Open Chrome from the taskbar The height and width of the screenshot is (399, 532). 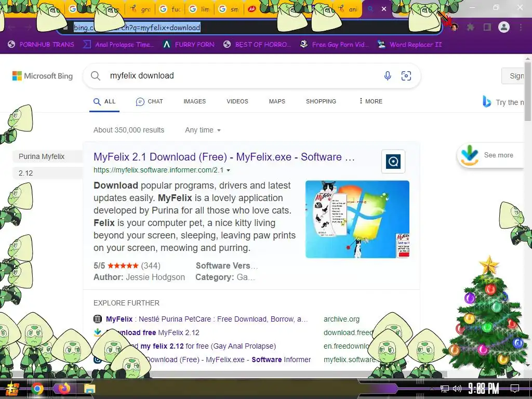[37, 389]
